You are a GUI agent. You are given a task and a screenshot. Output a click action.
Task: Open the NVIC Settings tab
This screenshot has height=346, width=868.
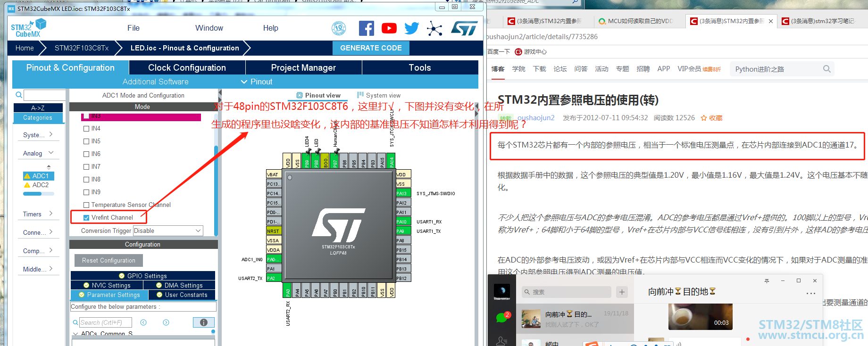tap(107, 285)
